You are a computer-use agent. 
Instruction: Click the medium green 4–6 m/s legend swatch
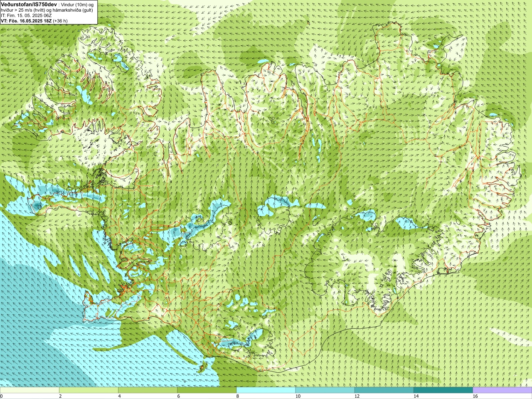point(148,390)
